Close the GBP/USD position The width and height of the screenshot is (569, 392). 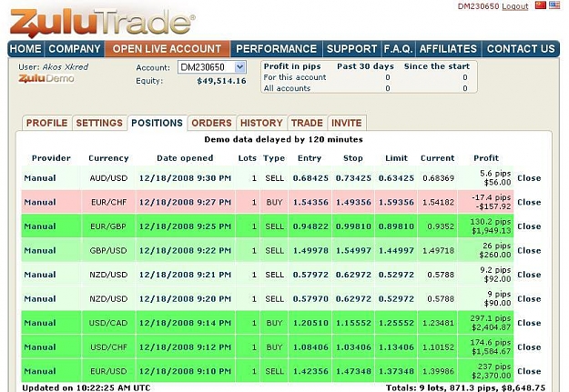click(529, 251)
